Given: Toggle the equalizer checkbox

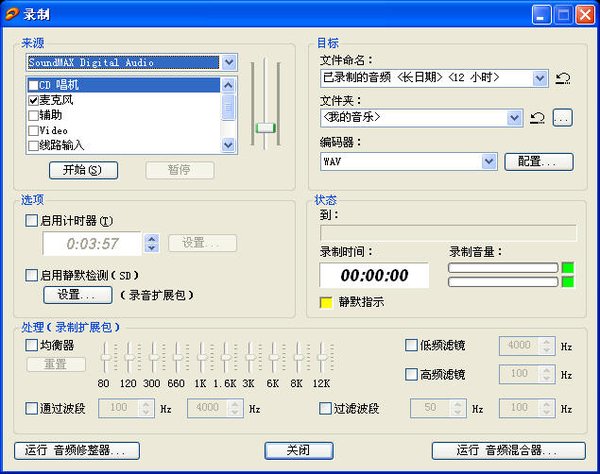Looking at the screenshot, I should (x=32, y=345).
